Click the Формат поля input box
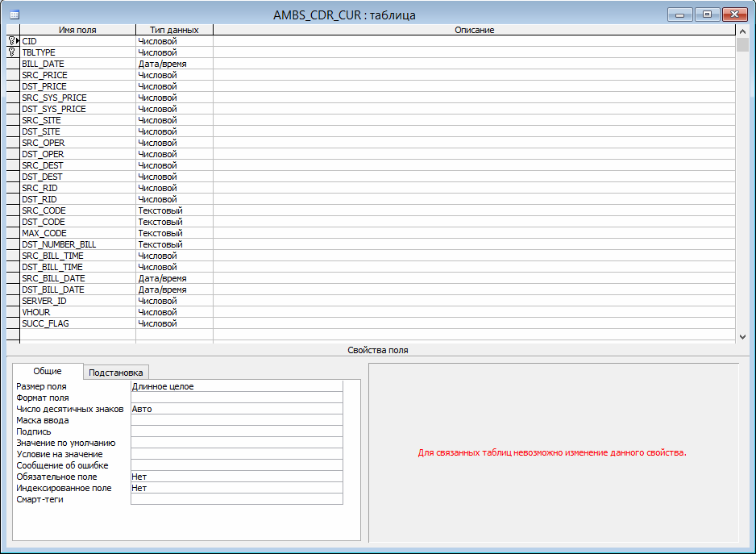Screen dimensions: 756x554 point(237,398)
